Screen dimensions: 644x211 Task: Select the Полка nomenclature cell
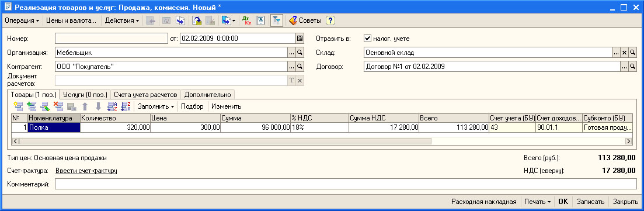point(54,127)
